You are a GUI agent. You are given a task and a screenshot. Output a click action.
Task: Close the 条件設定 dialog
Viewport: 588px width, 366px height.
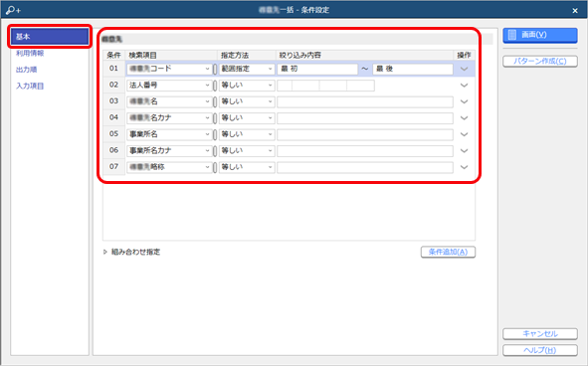tap(575, 11)
